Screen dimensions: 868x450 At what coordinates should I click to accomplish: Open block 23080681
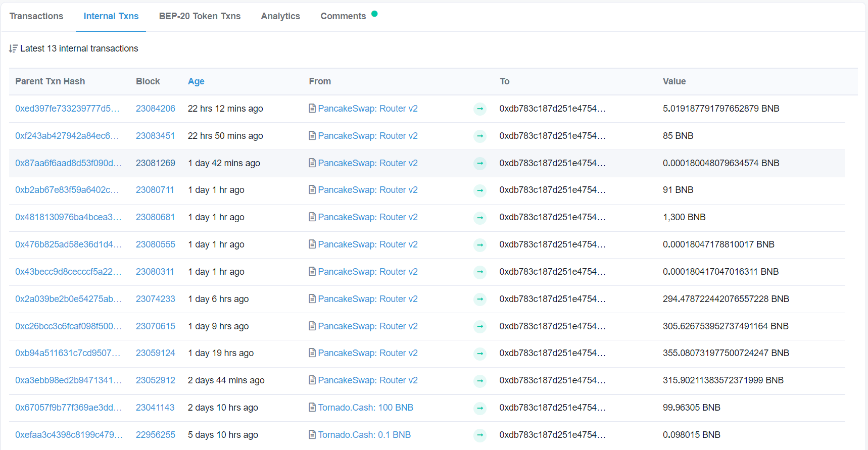click(155, 217)
